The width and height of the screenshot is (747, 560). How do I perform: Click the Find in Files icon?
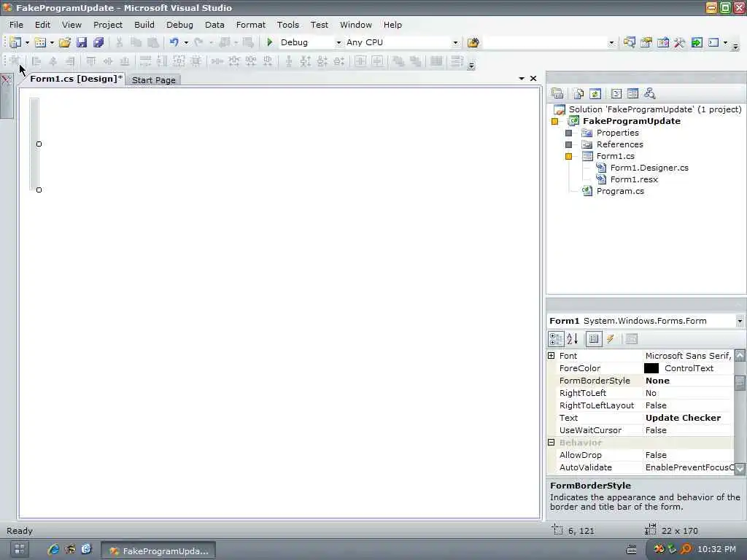473,42
